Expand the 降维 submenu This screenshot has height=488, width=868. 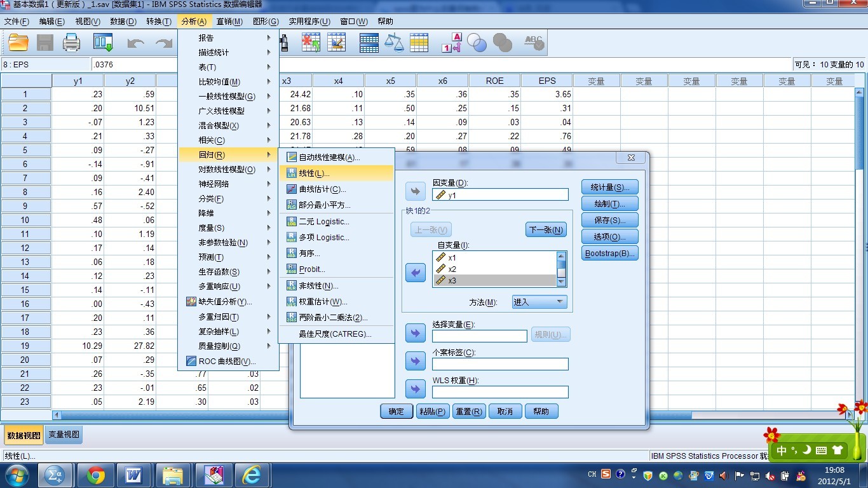tap(228, 213)
